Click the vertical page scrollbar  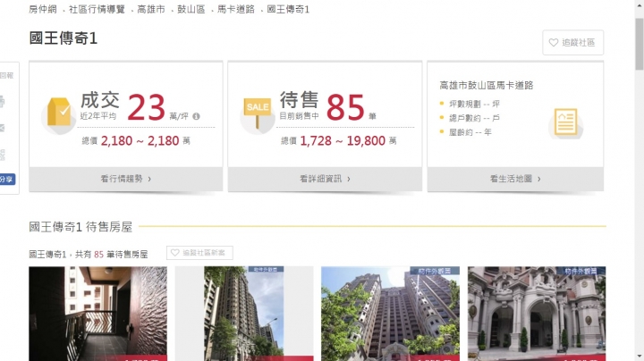pos(639,180)
